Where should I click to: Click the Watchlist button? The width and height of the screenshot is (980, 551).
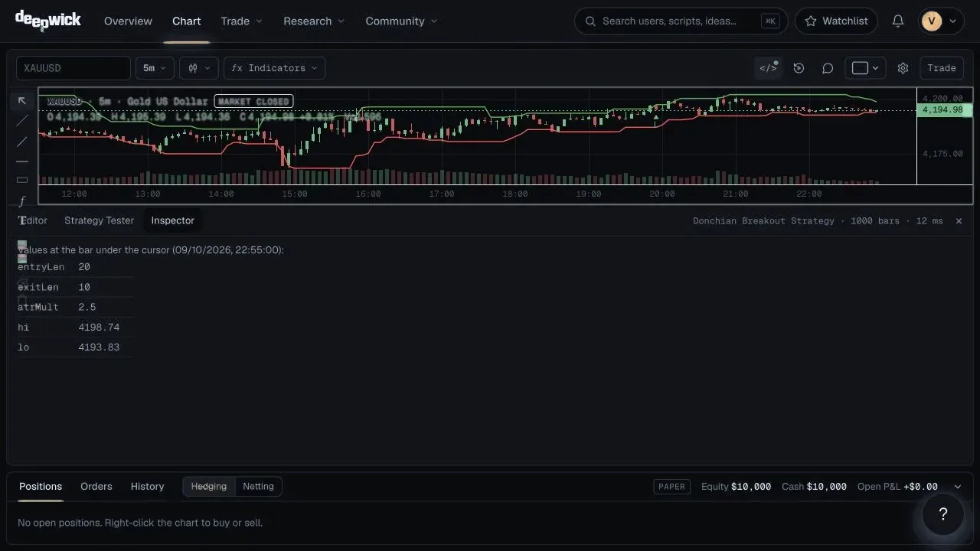click(x=836, y=21)
